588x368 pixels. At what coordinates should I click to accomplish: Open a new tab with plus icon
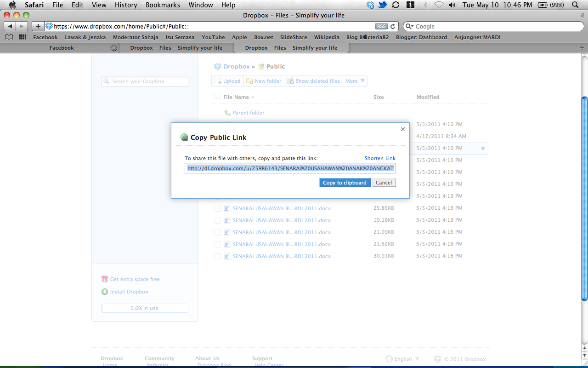582,48
